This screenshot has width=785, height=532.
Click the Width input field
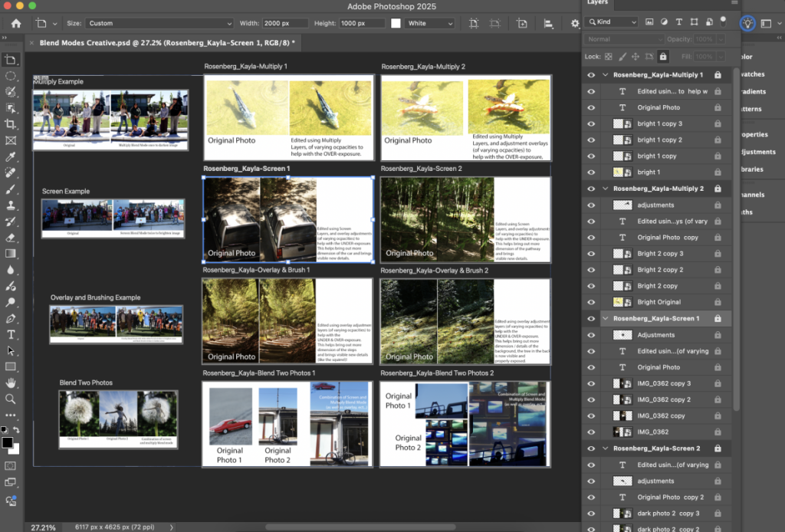coord(285,23)
